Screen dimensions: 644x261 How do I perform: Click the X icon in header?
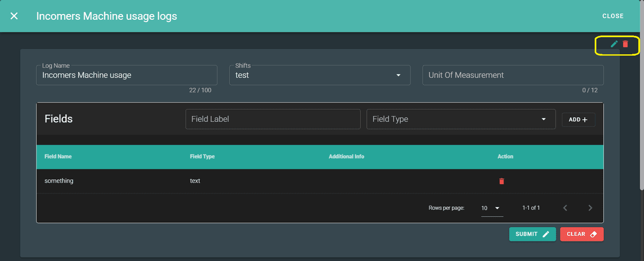pyautogui.click(x=14, y=16)
